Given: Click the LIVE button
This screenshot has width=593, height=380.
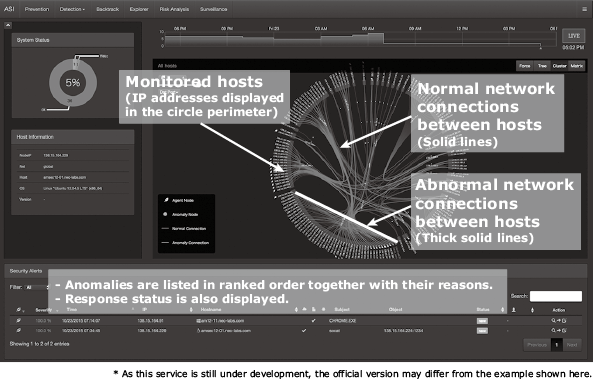Looking at the screenshot, I should pos(573,36).
